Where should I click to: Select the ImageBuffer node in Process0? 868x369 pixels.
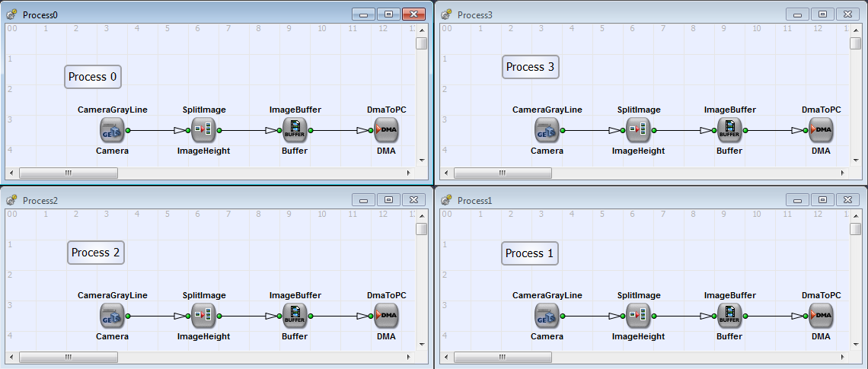(295, 130)
